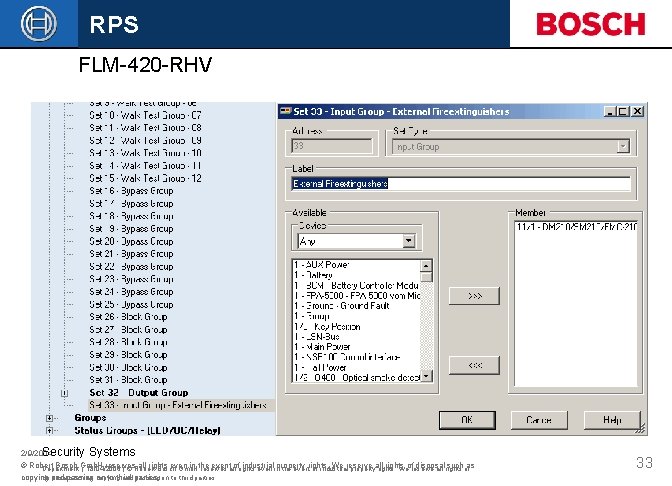Select '1 - Ground - Ground Fault' entry
Image resolution: width=672 pixels, height=486 pixels.
pos(342,306)
